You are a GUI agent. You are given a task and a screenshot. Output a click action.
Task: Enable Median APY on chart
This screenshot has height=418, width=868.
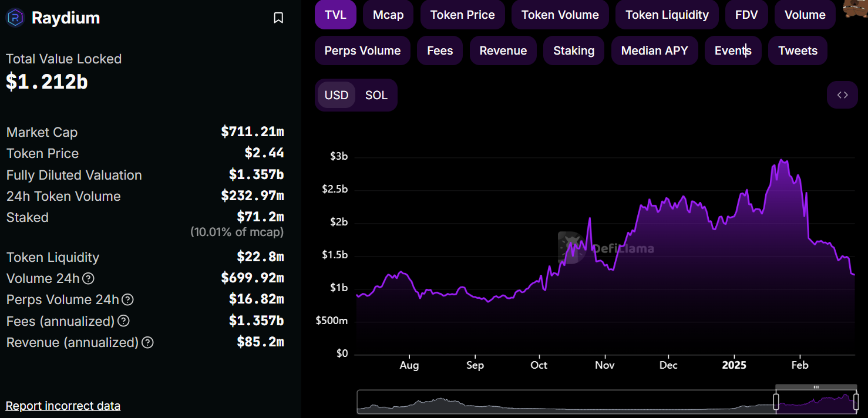tap(655, 51)
